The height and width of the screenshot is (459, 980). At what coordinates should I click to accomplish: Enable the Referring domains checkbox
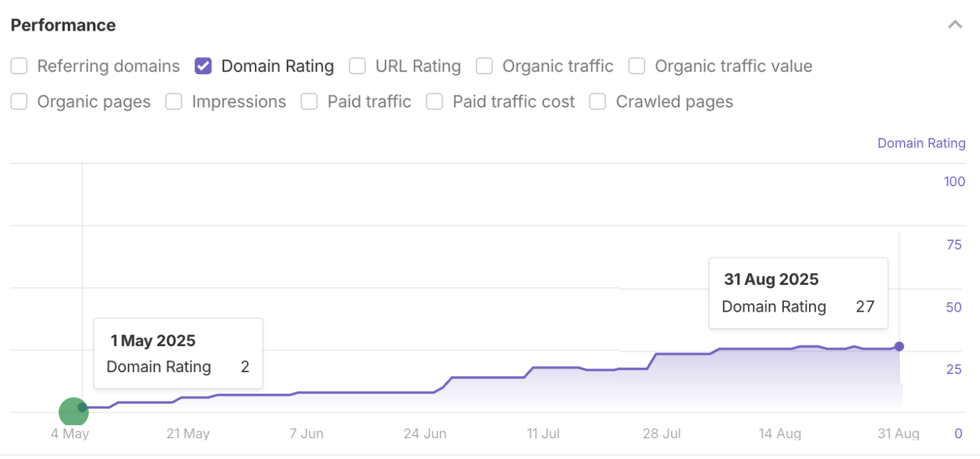(x=19, y=65)
